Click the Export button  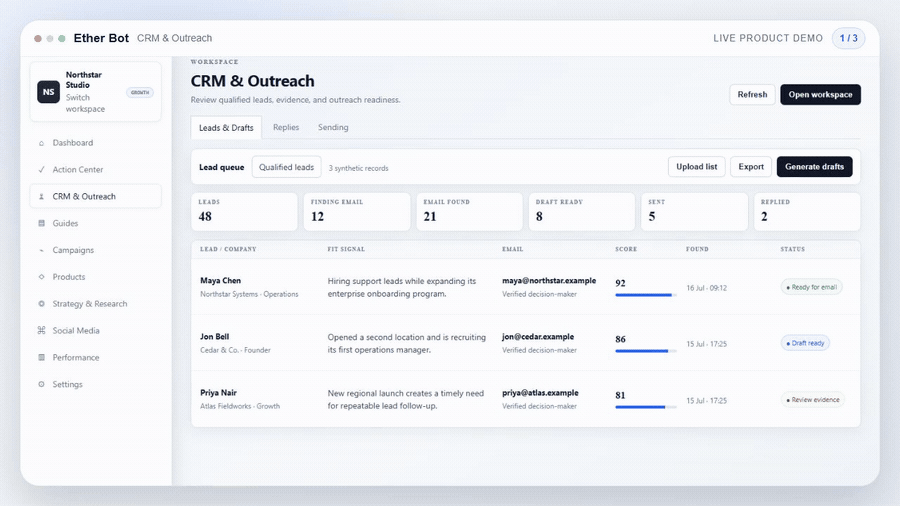751,167
